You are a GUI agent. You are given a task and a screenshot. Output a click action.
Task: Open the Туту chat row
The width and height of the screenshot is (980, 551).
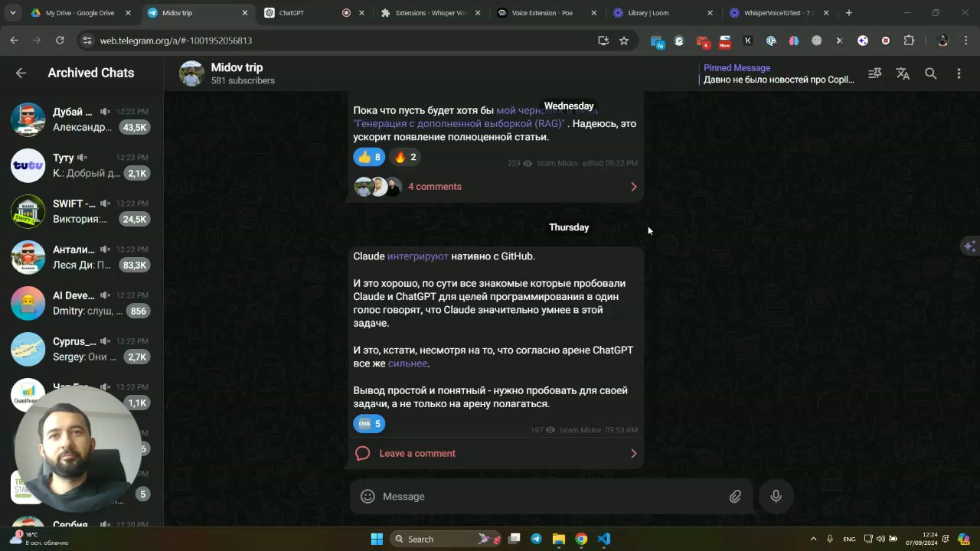coord(81,165)
